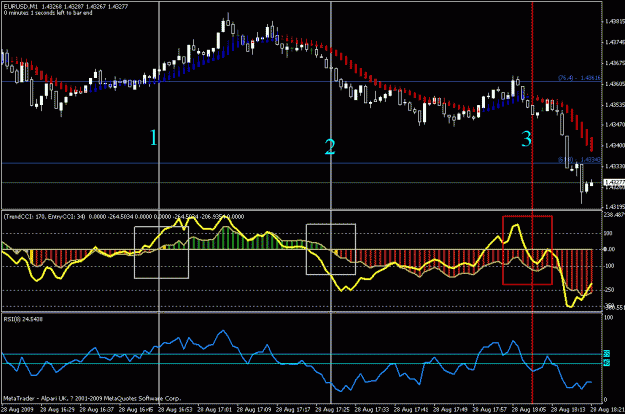Select the RSI(8) 24.5408 indicator label

pyautogui.click(x=23, y=319)
